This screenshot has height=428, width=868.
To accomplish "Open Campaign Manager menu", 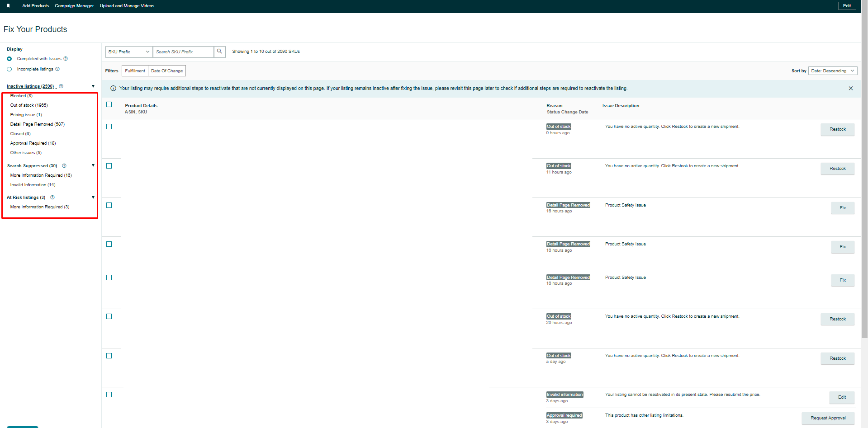I will [74, 6].
